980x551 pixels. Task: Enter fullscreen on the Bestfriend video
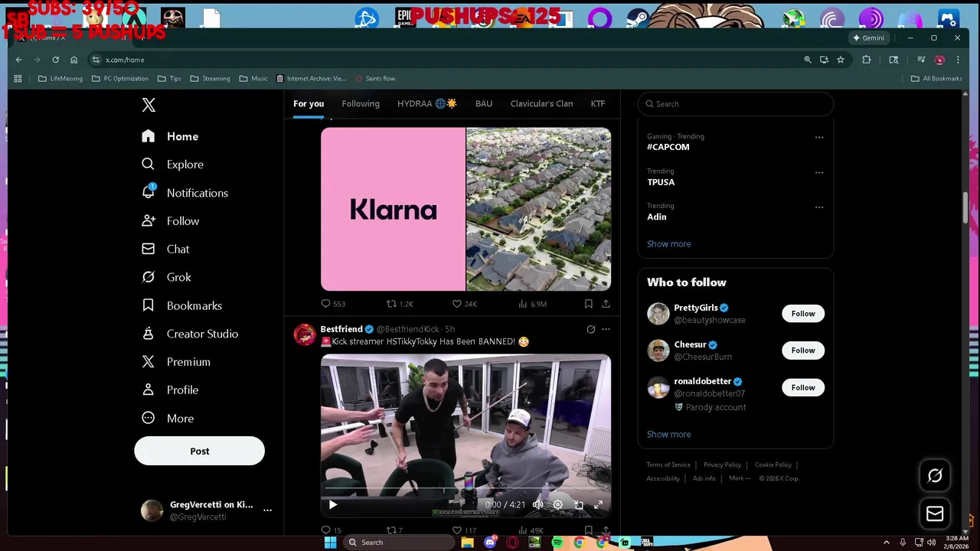click(598, 504)
